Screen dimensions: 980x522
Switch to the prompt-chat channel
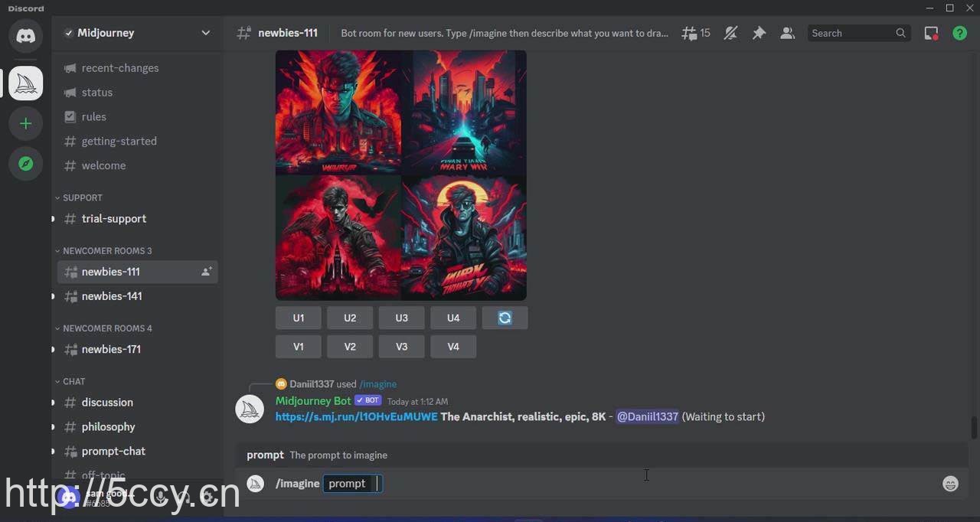[113, 451]
